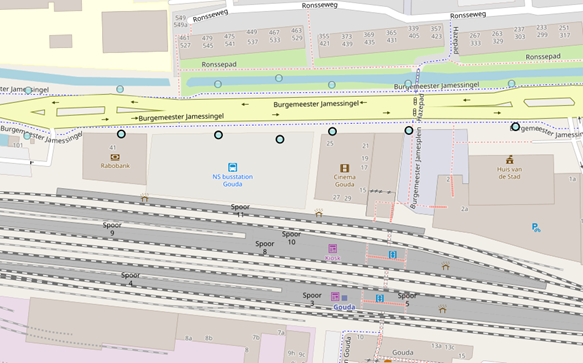The image size is (583, 363).
Task: Click the bus stop marker above Huis van de Stad
Action: (515, 127)
